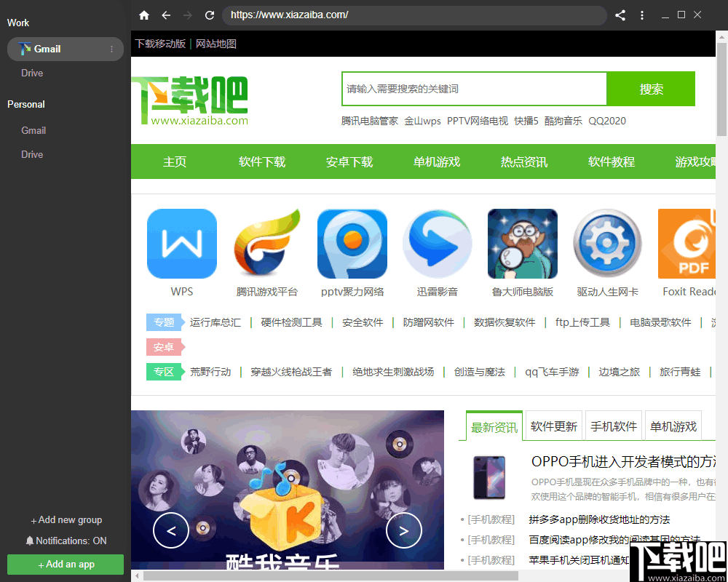Click the 腾讯游戏平台 app icon
728x582 pixels.
pyautogui.click(x=267, y=244)
